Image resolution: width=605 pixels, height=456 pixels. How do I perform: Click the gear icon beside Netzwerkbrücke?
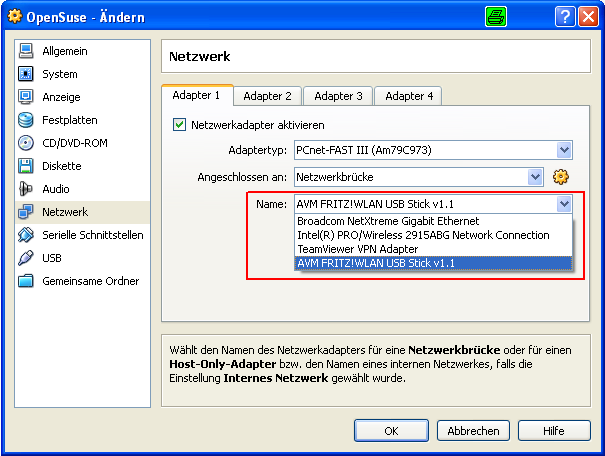tap(561, 177)
